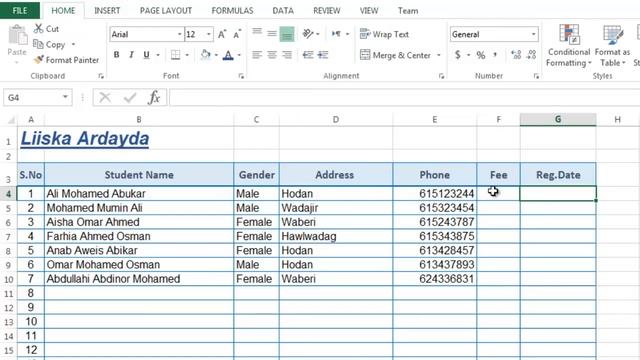Image resolution: width=640 pixels, height=360 pixels.
Task: Apply middle vertical alignment
Action: [272, 33]
